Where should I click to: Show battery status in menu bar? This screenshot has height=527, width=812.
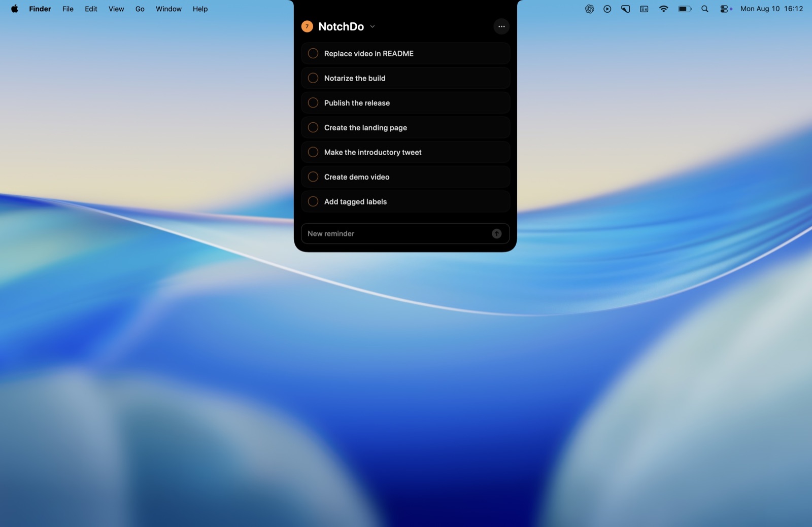685,9
